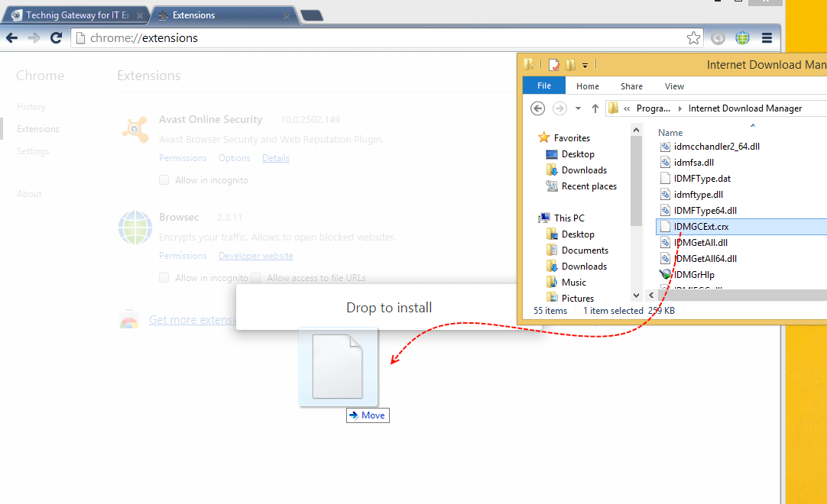Open Explorer recent locations dropdown
The height and width of the screenshot is (504, 827).
[x=578, y=108]
